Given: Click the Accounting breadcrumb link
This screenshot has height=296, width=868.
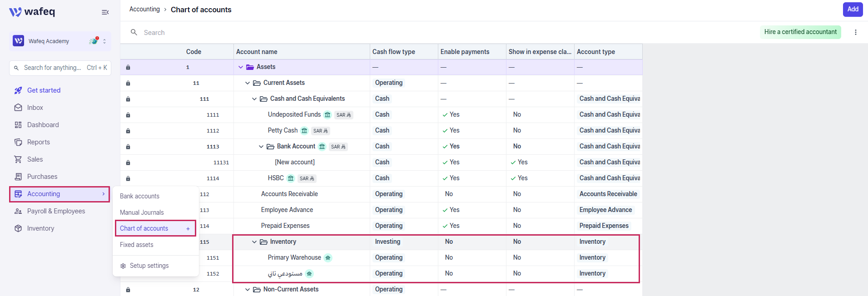Looking at the screenshot, I should [144, 9].
